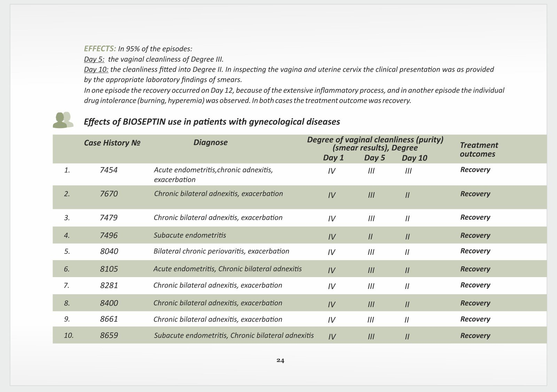Viewport: 557px width, 392px height.
Task: Click the Day 10 sub-header in table
Action: [x=414, y=158]
